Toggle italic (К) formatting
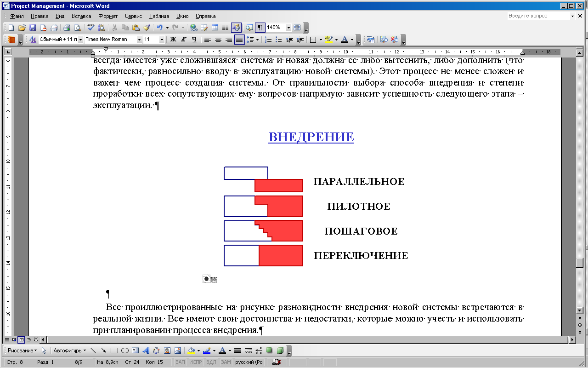 click(184, 40)
